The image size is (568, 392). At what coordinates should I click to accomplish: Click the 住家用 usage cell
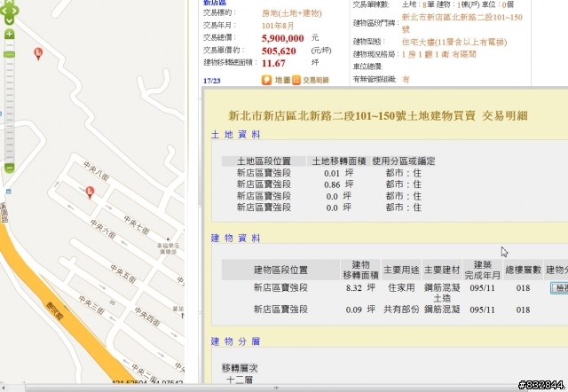point(401,288)
